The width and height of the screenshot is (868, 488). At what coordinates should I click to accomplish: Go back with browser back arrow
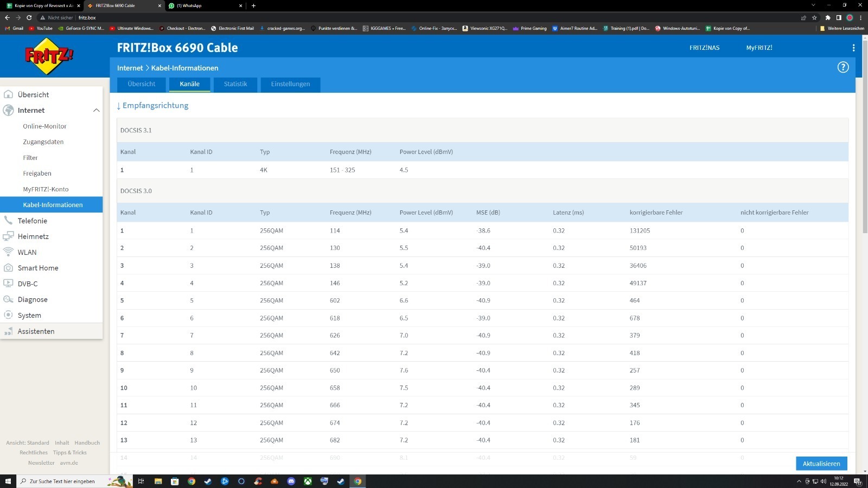coord(7,17)
